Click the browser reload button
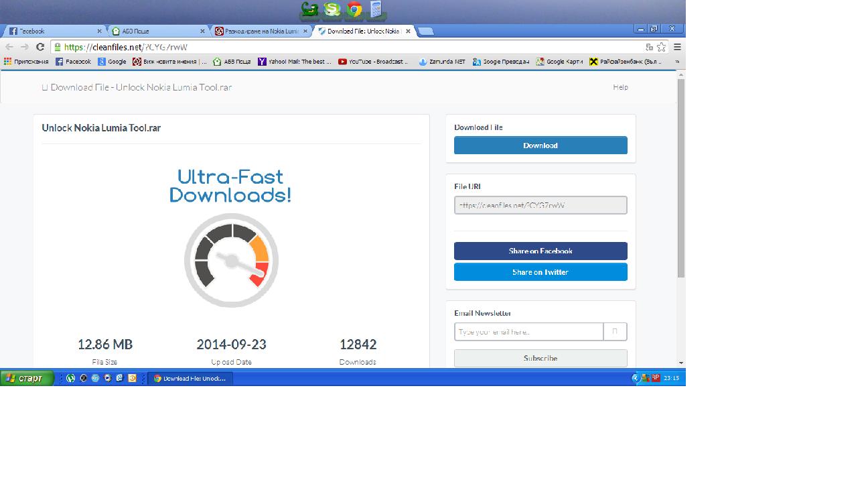The image size is (868, 488). pyautogui.click(x=40, y=47)
